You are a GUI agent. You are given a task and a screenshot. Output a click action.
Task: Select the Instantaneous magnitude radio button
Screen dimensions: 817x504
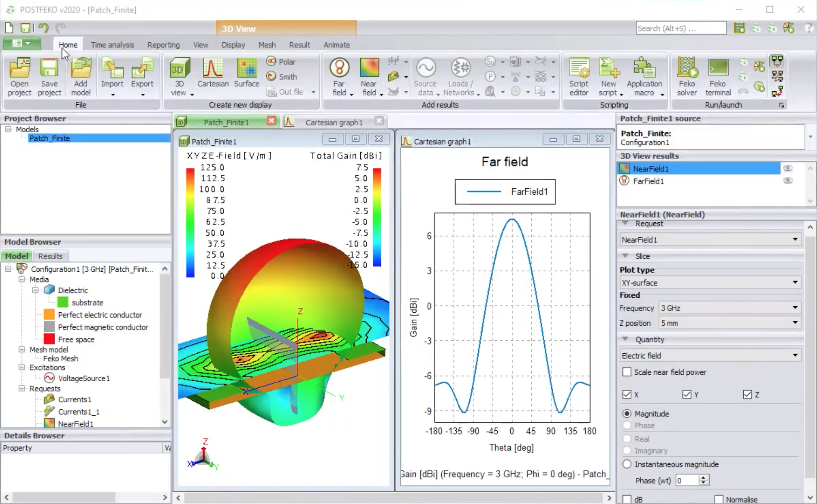627,464
